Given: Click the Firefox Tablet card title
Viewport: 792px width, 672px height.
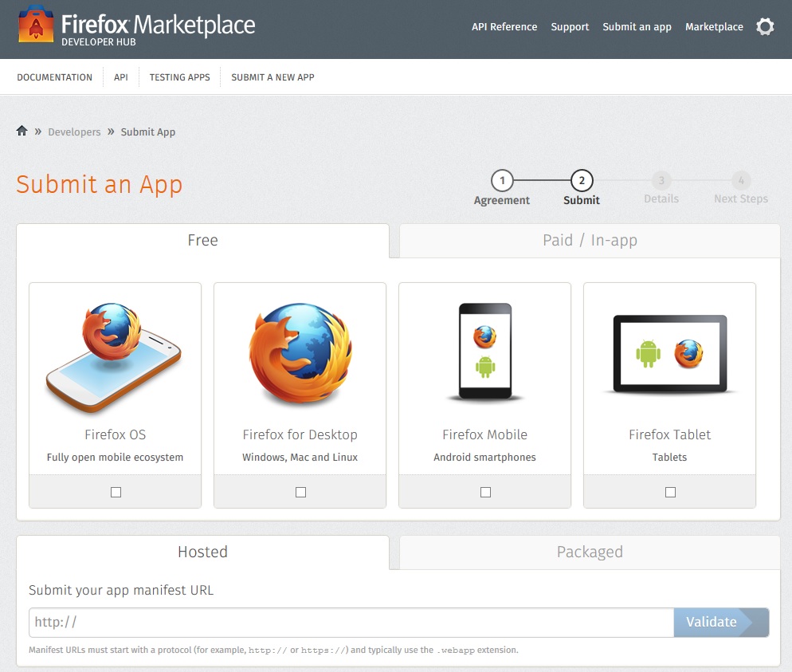Looking at the screenshot, I should coord(670,434).
